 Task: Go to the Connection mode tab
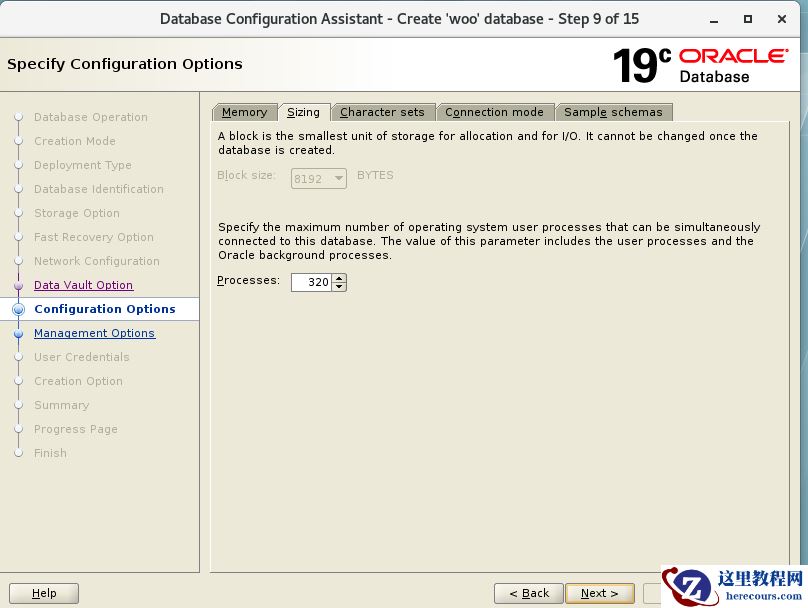click(x=494, y=112)
